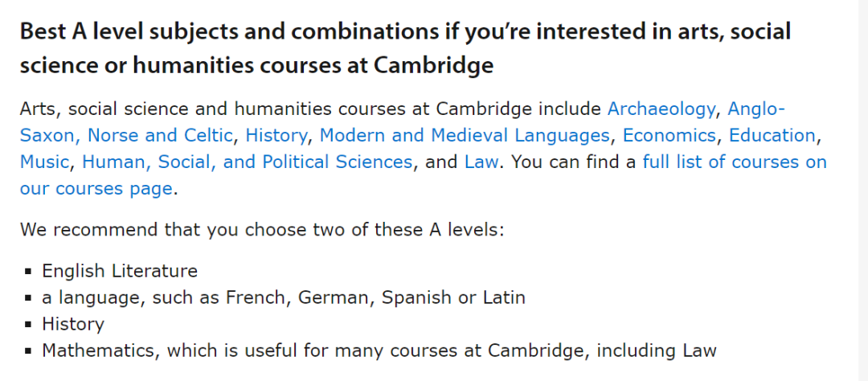Click the blue History course link
This screenshot has width=868, height=381.
point(276,135)
